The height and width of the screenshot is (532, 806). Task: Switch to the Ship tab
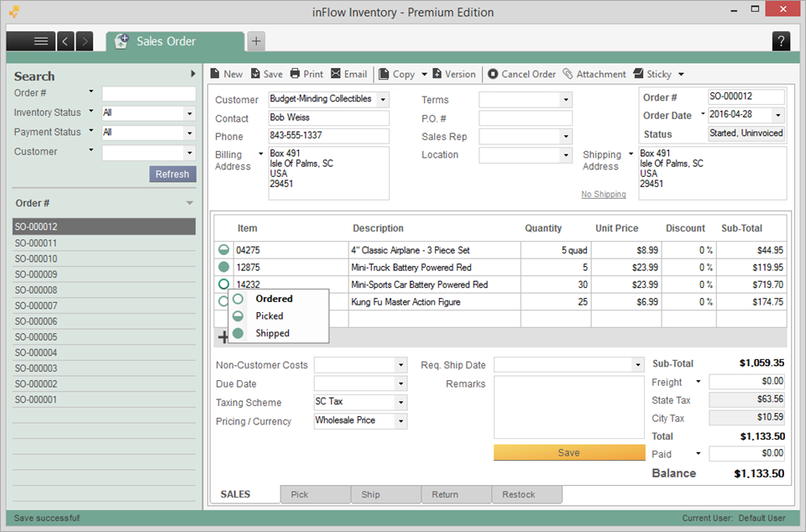click(386, 494)
